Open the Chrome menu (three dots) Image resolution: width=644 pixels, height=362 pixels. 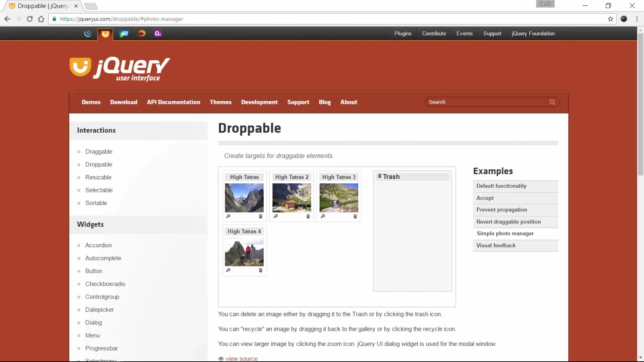click(637, 19)
